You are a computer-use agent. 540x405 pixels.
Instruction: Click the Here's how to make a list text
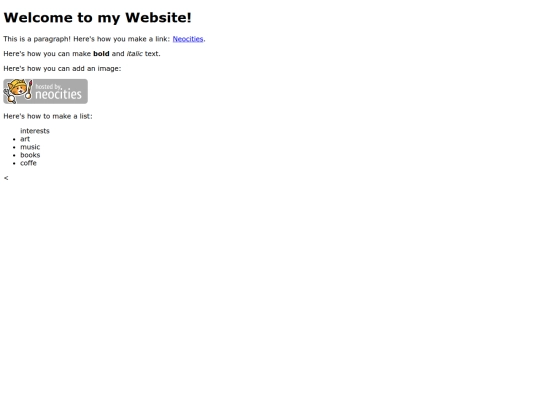pyautogui.click(x=48, y=116)
